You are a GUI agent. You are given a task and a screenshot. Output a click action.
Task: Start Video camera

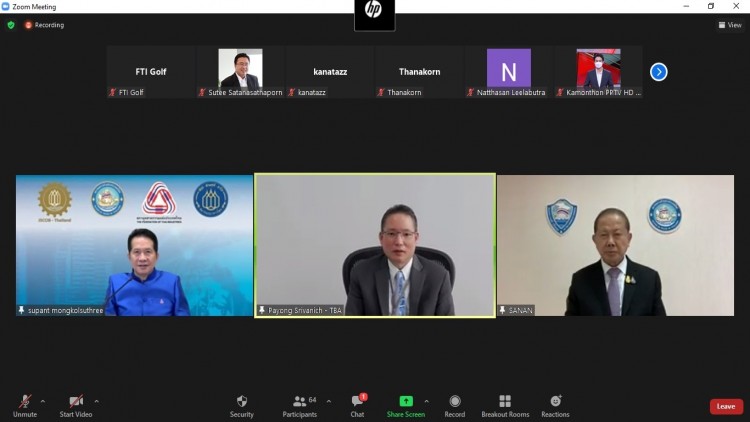pos(76,406)
